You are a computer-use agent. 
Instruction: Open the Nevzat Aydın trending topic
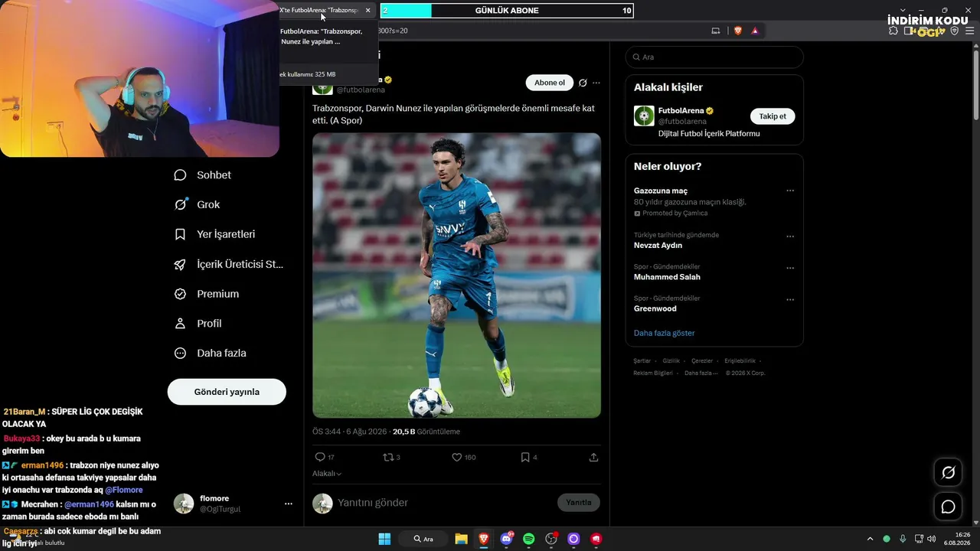click(x=658, y=246)
